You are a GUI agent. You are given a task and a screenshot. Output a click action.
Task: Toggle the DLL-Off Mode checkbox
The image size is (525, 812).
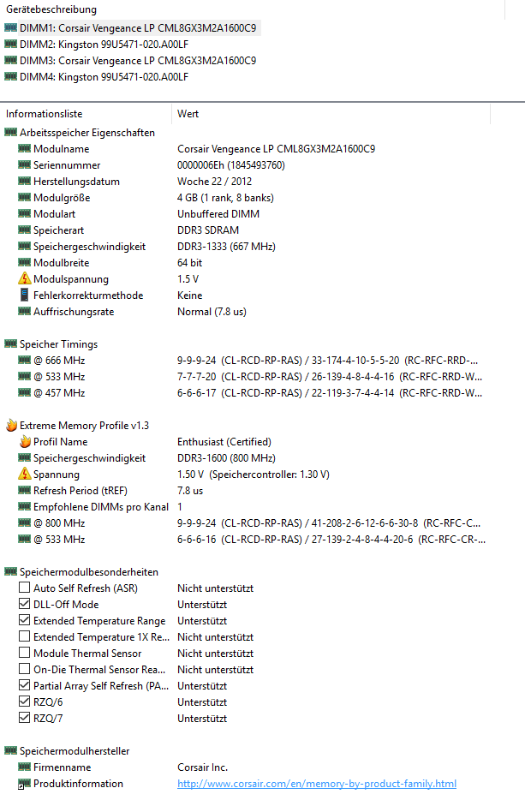tap(24, 604)
